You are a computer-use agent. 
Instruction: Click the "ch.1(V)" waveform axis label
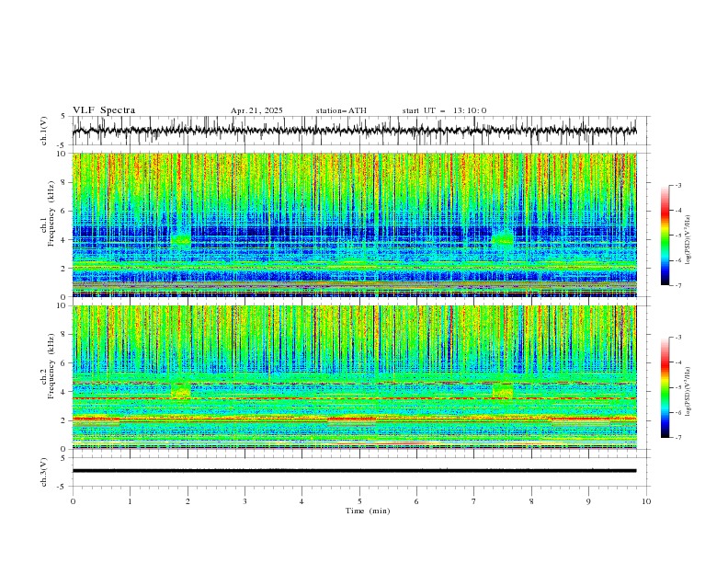pos(44,131)
